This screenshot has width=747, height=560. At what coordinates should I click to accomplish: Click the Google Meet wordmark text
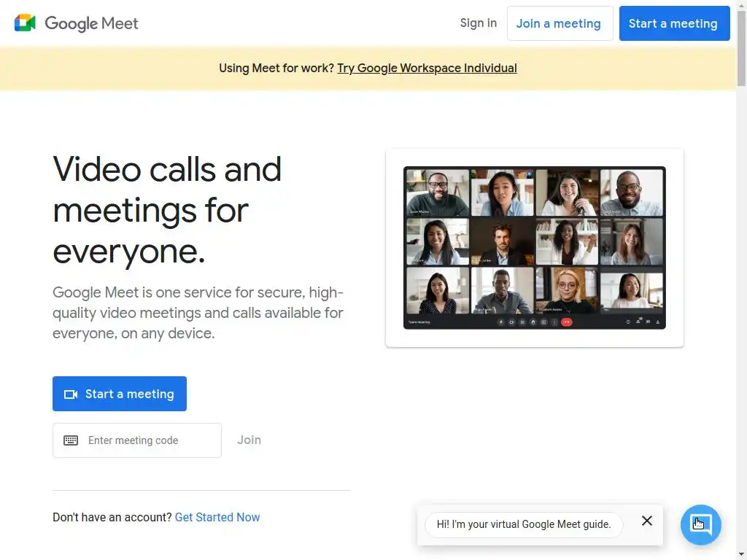[91, 23]
